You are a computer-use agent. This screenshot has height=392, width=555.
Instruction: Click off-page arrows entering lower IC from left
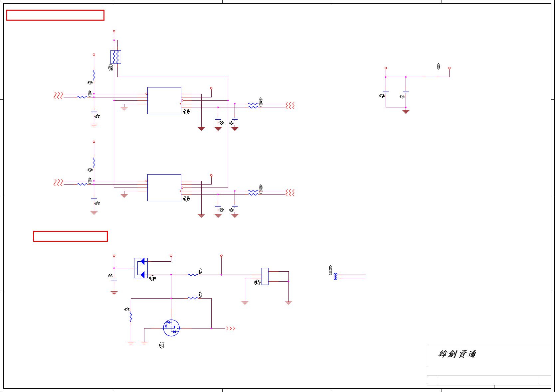[58, 183]
